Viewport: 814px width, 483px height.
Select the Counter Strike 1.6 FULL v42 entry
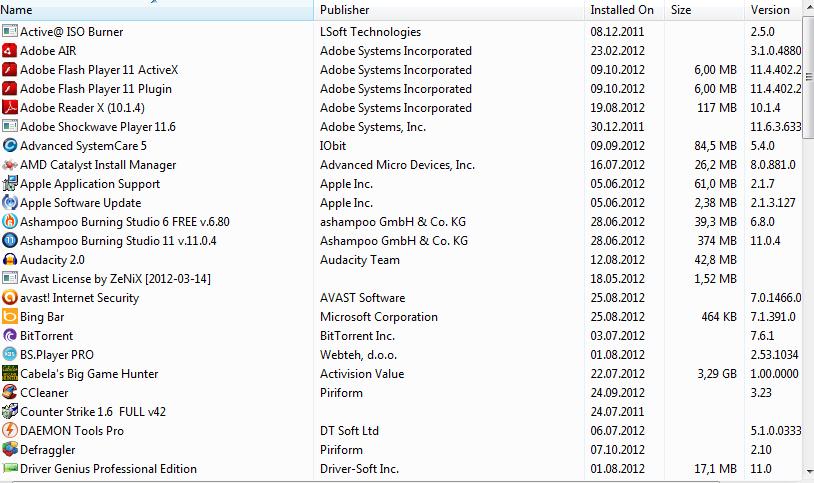[x=93, y=412]
